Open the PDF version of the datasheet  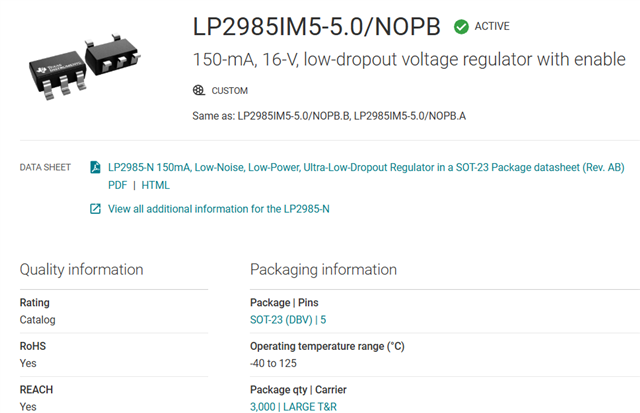118,185
